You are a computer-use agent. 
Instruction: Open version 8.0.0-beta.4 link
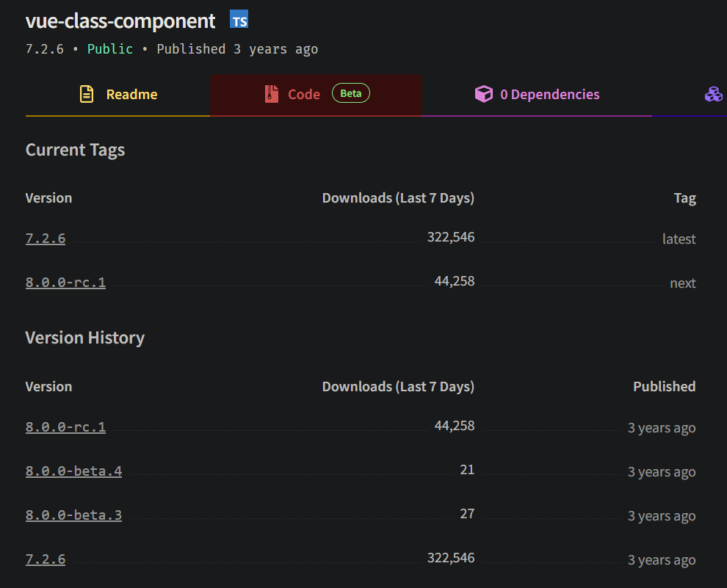(73, 471)
